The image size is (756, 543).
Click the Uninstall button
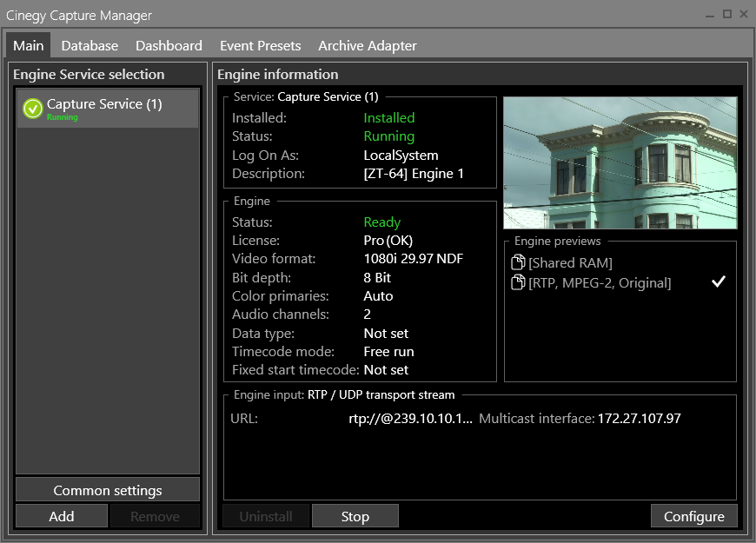click(266, 516)
